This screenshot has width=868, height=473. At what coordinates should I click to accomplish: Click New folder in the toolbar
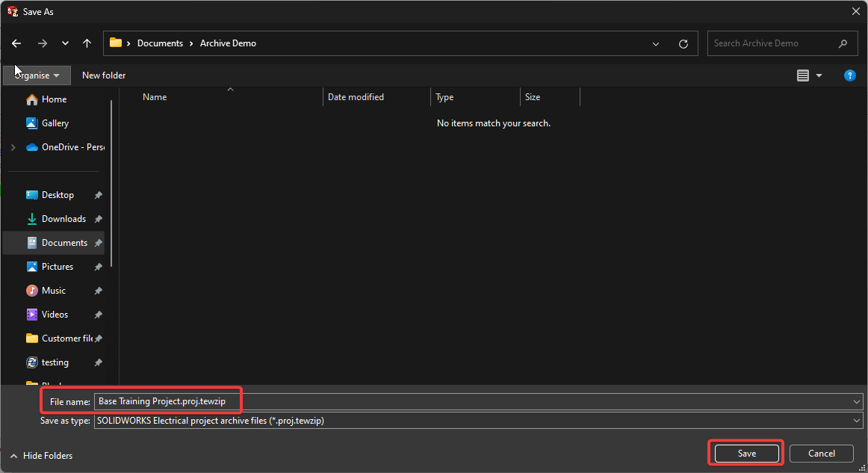pyautogui.click(x=104, y=75)
